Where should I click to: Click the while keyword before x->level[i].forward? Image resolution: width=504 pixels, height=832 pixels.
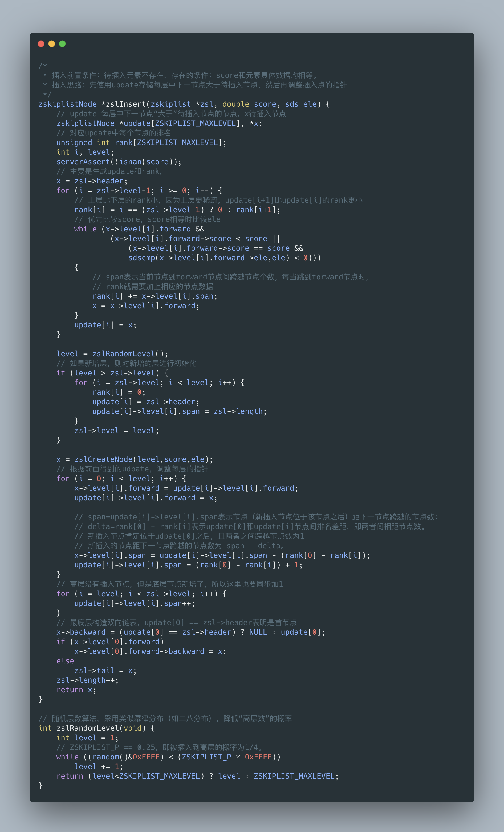point(85,229)
